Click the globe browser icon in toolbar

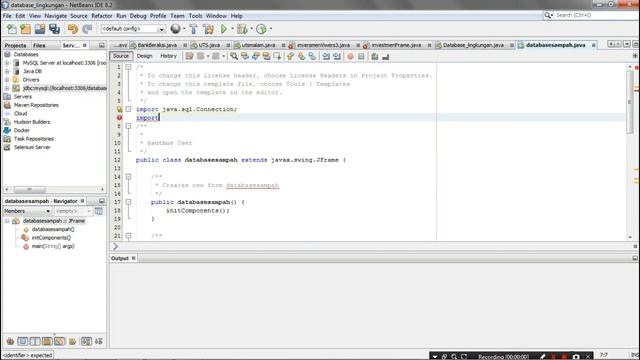click(176, 29)
